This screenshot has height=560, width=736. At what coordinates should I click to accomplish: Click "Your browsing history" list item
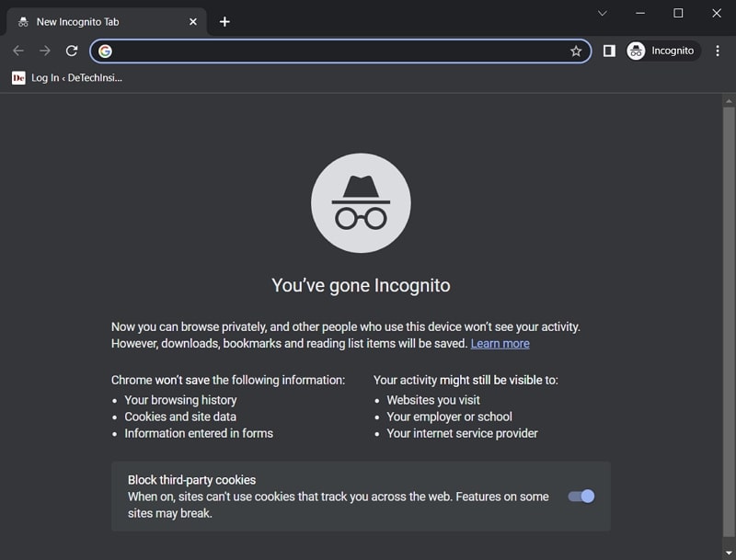point(180,400)
